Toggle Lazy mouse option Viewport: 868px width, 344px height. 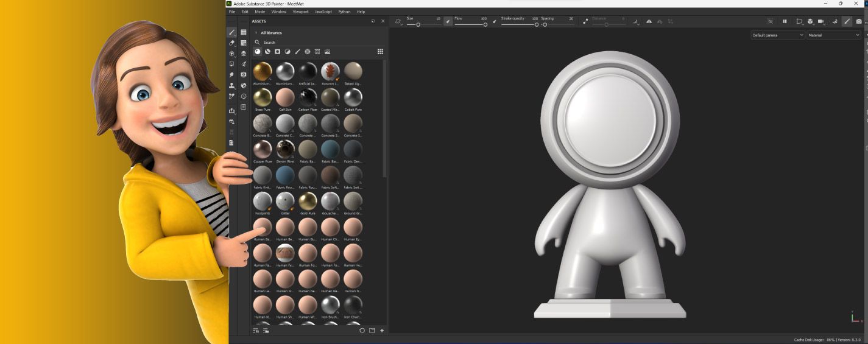[585, 21]
